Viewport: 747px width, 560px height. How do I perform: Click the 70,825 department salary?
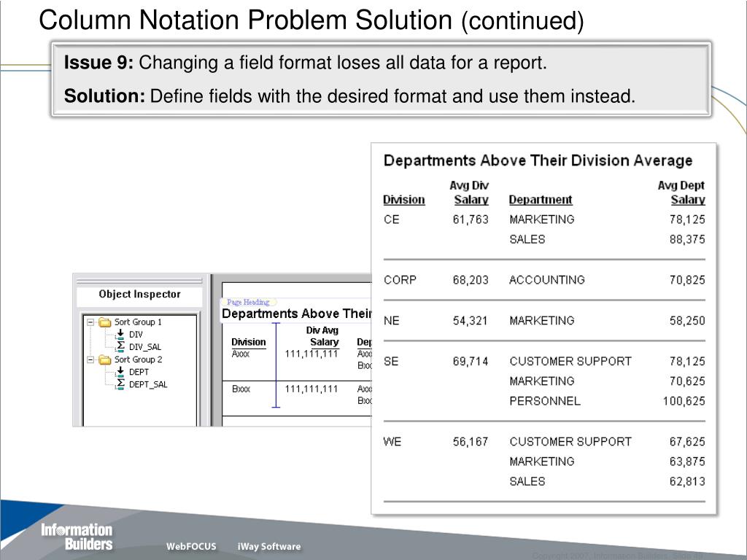click(687, 280)
